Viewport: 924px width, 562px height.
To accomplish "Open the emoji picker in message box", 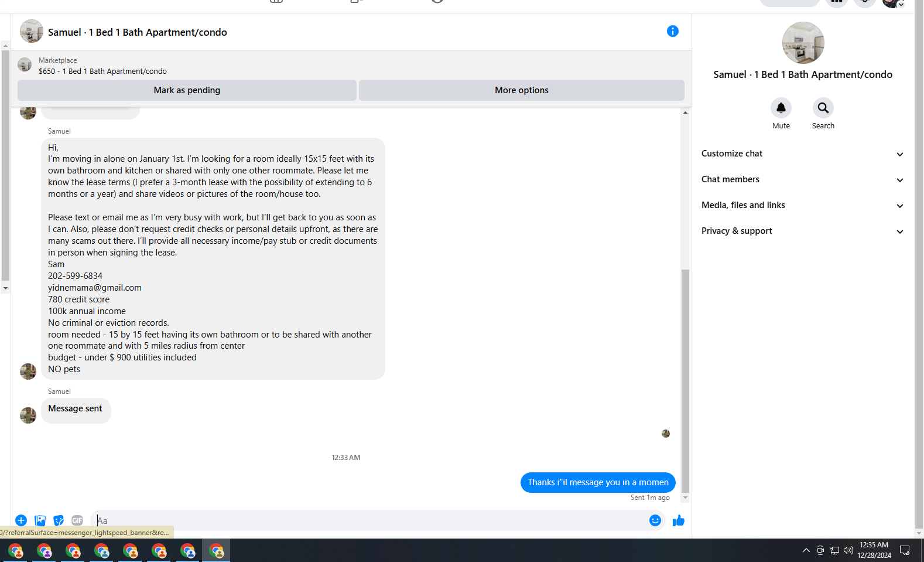I will click(x=655, y=520).
